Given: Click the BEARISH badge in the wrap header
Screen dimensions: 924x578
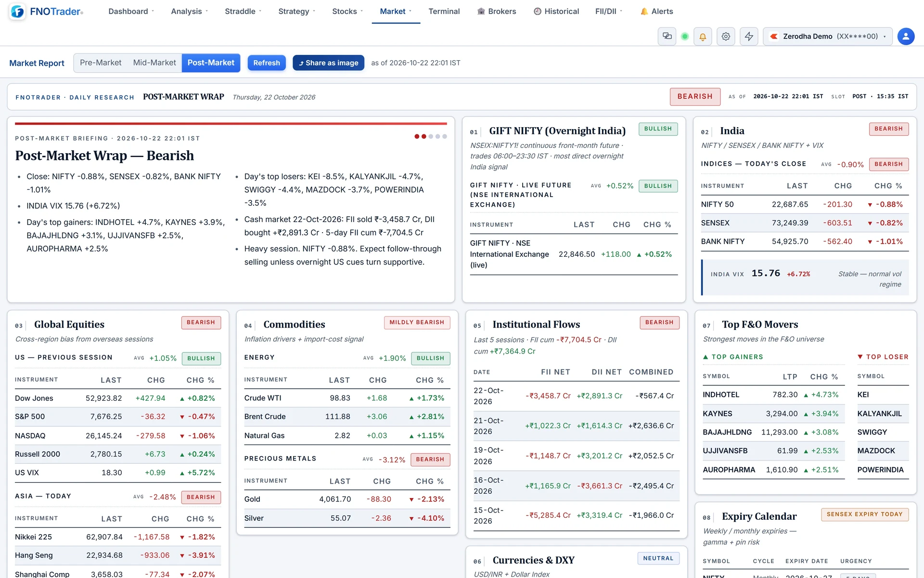Looking at the screenshot, I should 695,96.
